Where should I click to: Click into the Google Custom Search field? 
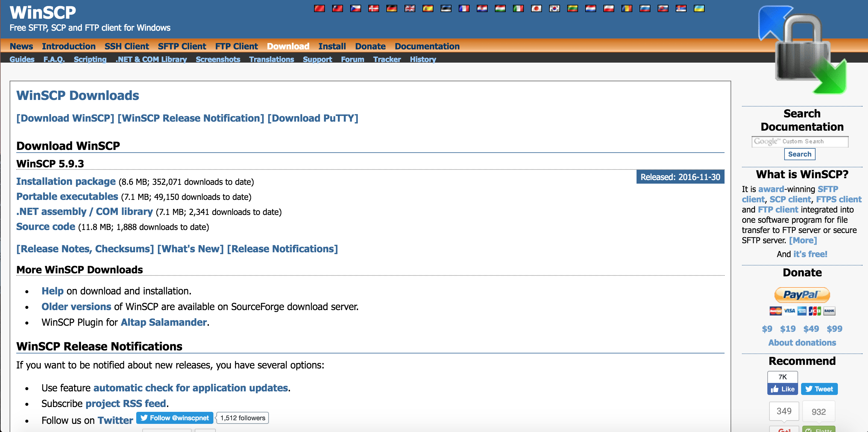pos(800,142)
